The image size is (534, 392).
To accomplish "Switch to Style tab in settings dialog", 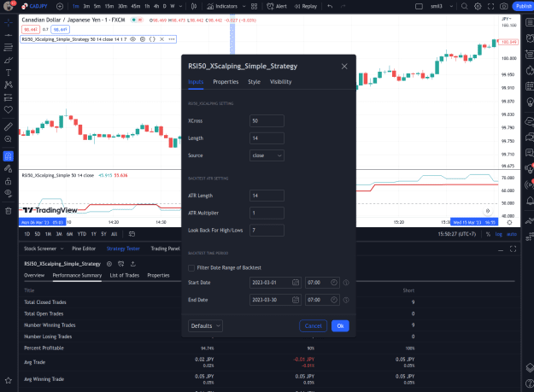I will [254, 82].
